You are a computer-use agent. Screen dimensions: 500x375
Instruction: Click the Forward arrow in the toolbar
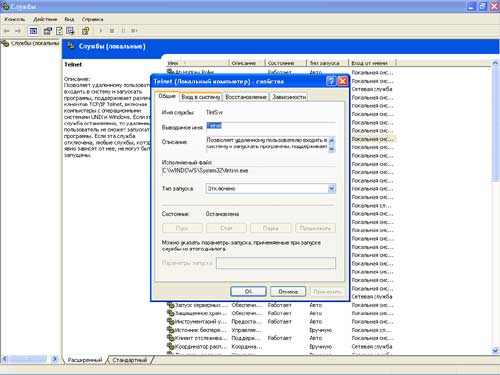point(18,31)
